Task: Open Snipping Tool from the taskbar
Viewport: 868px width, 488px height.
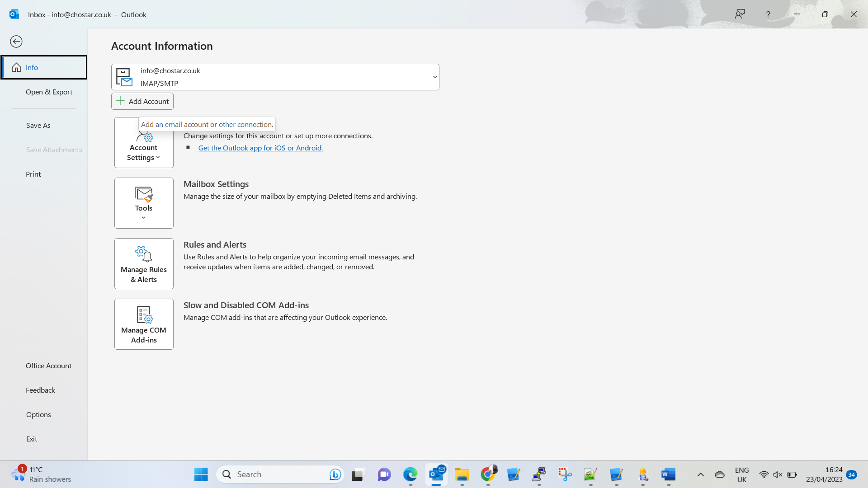Action: tap(565, 474)
